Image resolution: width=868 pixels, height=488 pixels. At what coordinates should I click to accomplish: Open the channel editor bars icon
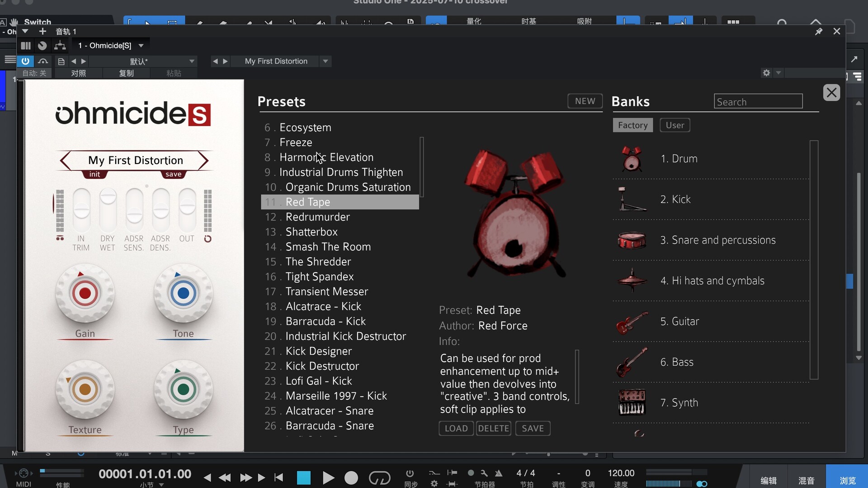click(26, 46)
